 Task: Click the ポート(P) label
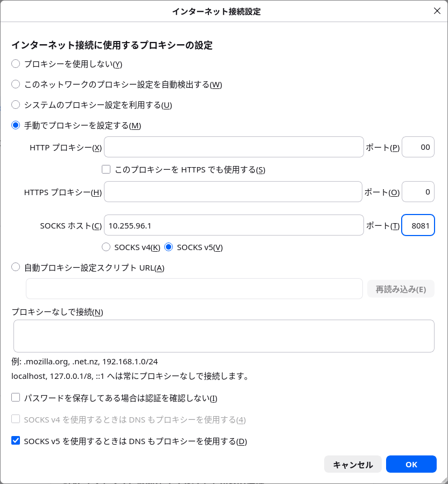[x=383, y=148]
